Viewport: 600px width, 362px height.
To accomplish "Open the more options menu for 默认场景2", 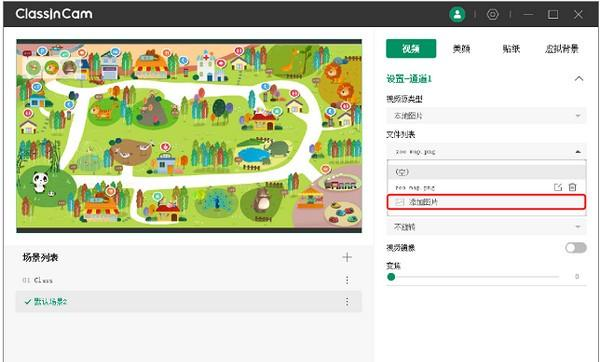I will pyautogui.click(x=347, y=302).
